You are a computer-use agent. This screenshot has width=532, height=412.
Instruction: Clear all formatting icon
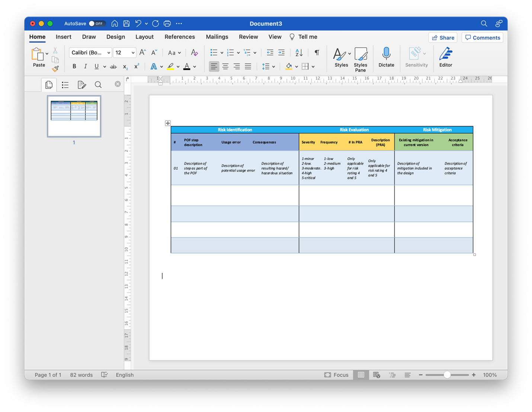point(194,52)
